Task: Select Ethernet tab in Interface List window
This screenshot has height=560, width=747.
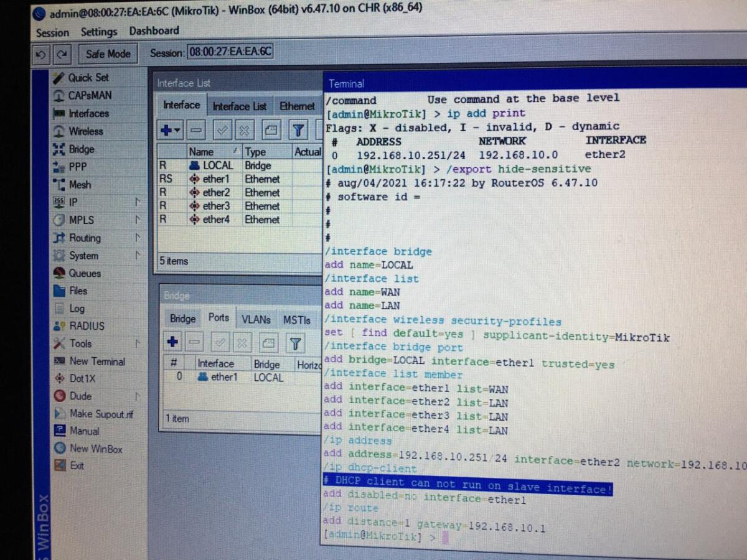Action: (x=297, y=106)
